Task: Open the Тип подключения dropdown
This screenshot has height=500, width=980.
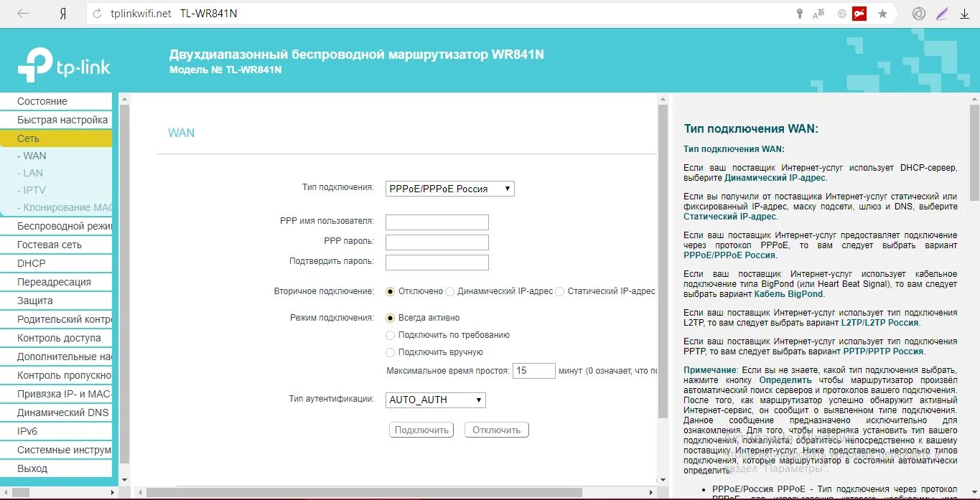Action: point(450,189)
